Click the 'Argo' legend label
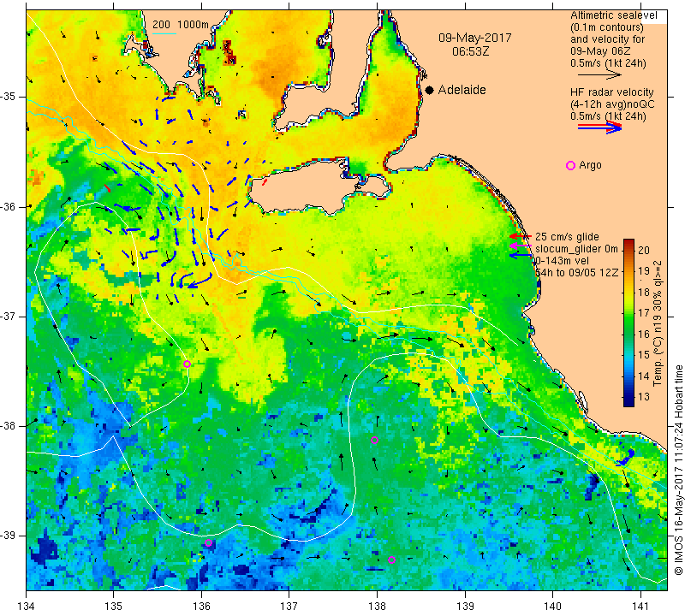Viewport: 685px width, 616px height. coord(590,165)
